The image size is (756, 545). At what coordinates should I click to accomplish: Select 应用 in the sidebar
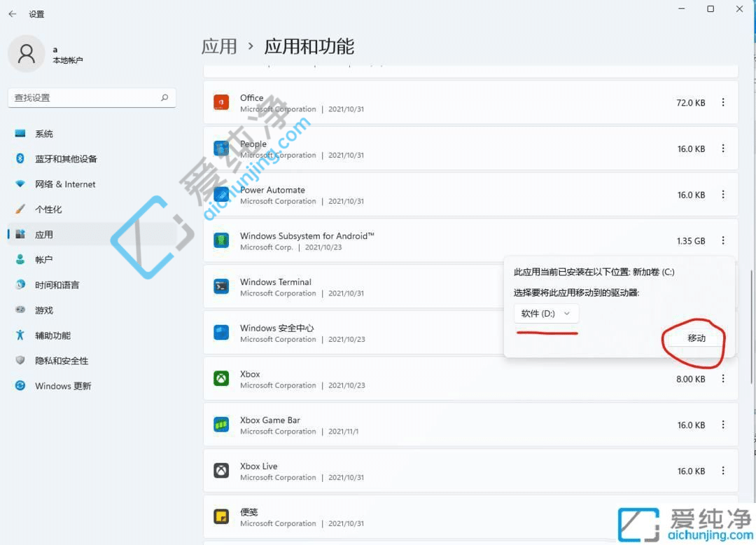tap(92, 235)
